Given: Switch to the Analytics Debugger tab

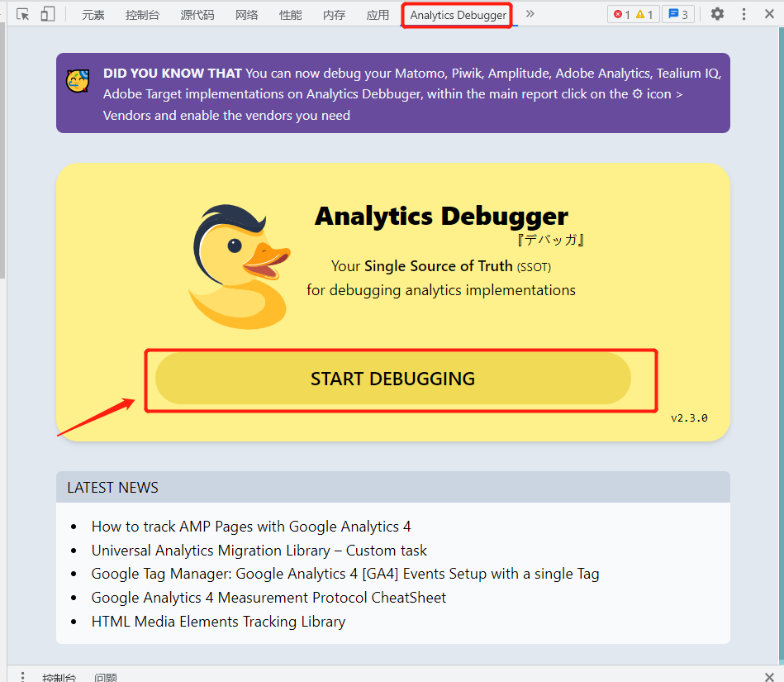Looking at the screenshot, I should point(458,15).
